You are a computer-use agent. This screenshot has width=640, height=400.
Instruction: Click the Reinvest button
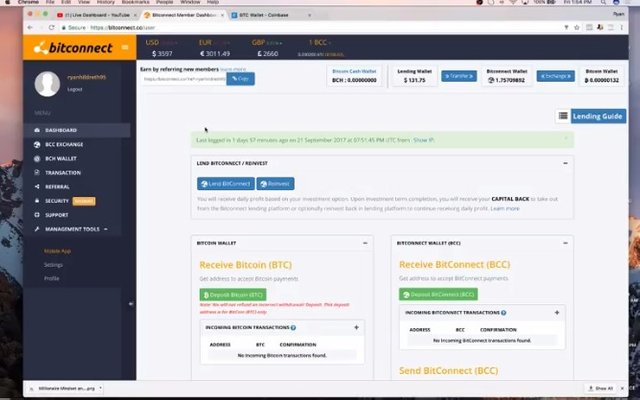coord(275,184)
